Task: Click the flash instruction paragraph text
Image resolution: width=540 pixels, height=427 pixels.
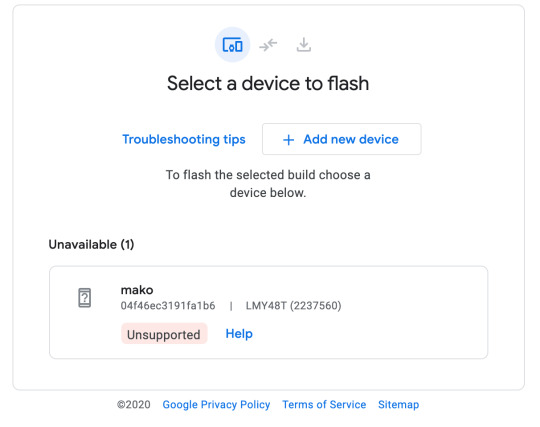Action: [x=268, y=184]
